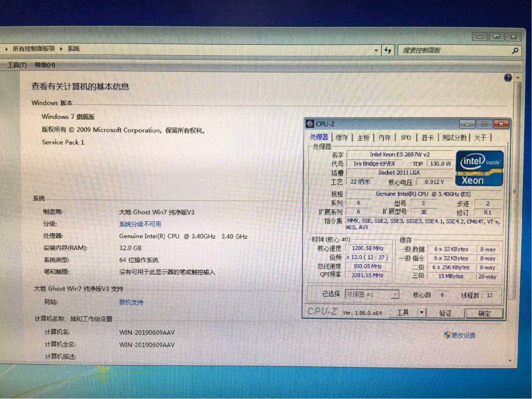Click the installed RAM value 32.0 GB
The image size is (532, 399).
[x=131, y=248]
